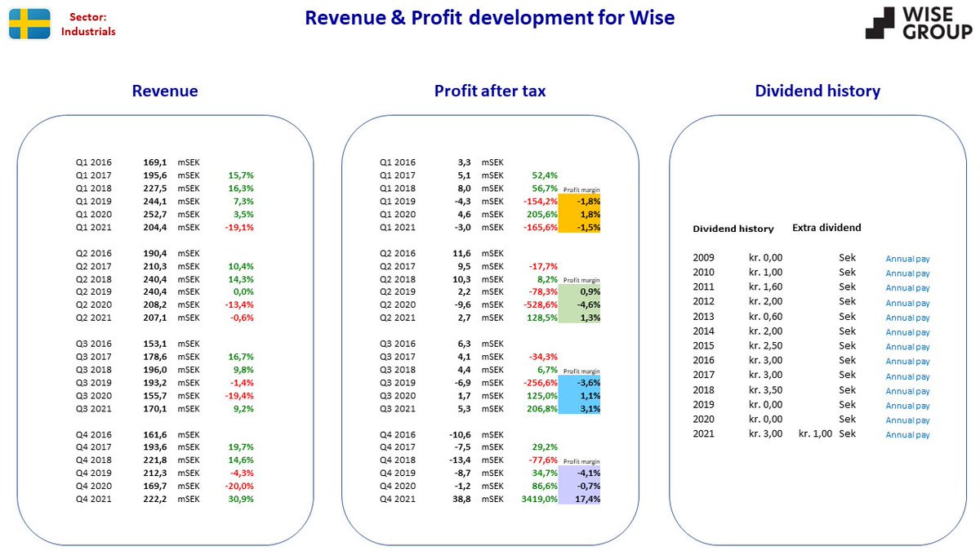The image size is (980, 551).
Task: Click the purple profit margin cell '-0,7%'
Action: [x=579, y=487]
